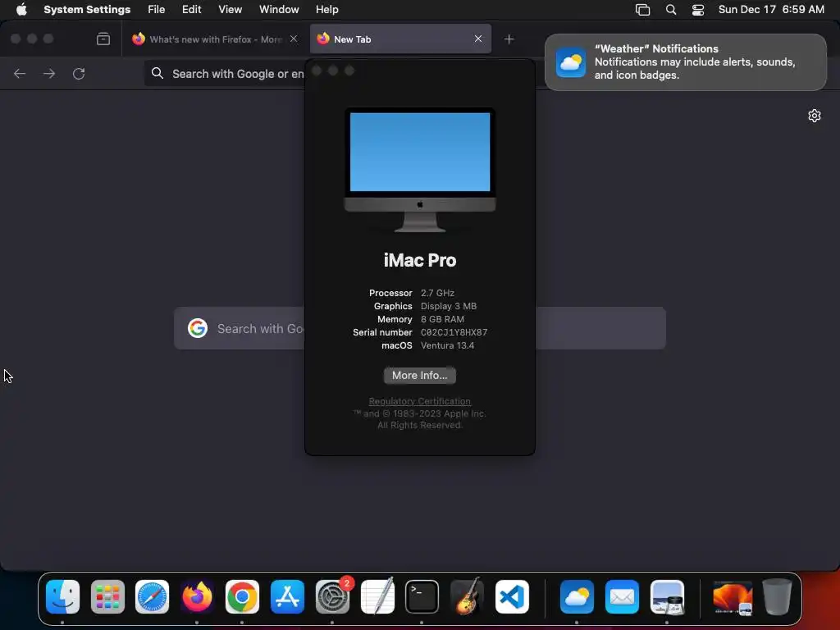840x630 pixels.
Task: Open Launchpad from the Dock
Action: coord(107,597)
